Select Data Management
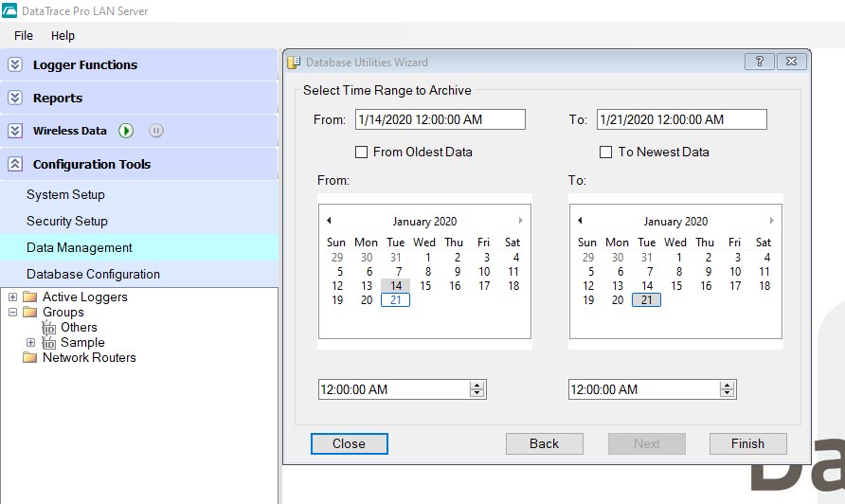 (139, 247)
